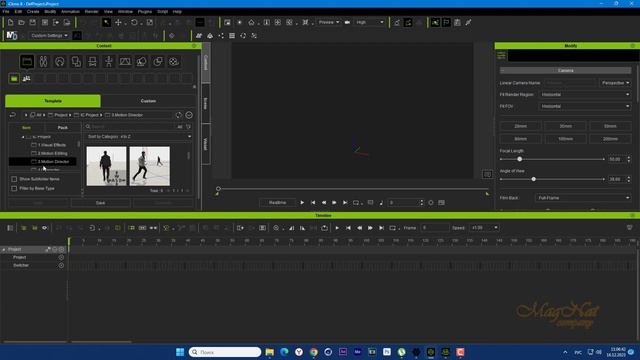This screenshot has height=360, width=640.
Task: Open the Preview render mode dropdown
Action: click(x=329, y=22)
